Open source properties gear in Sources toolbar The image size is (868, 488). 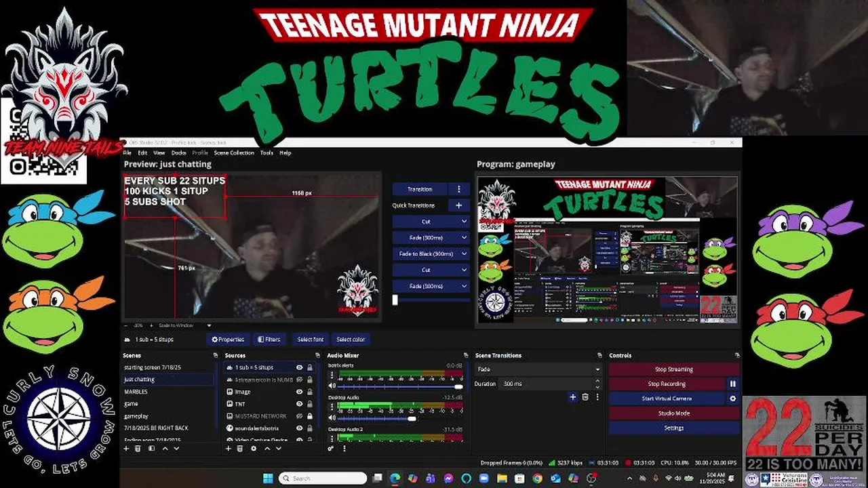pyautogui.click(x=254, y=448)
